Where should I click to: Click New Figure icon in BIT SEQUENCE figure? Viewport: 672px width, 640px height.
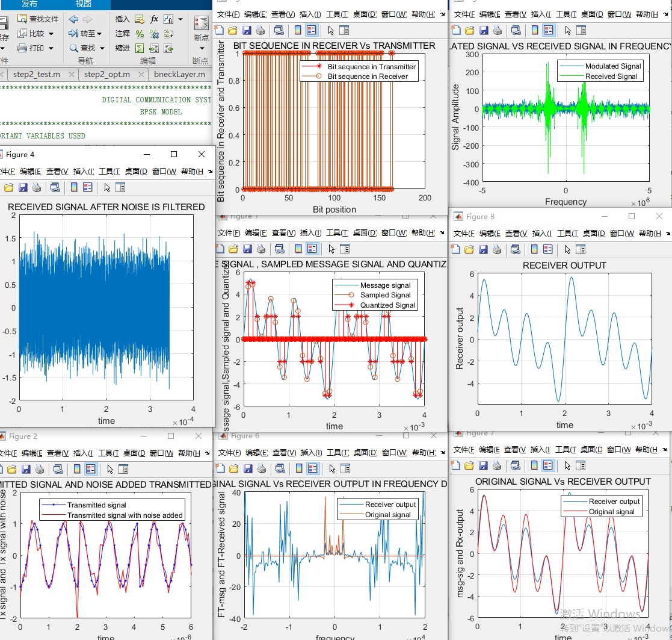click(219, 30)
